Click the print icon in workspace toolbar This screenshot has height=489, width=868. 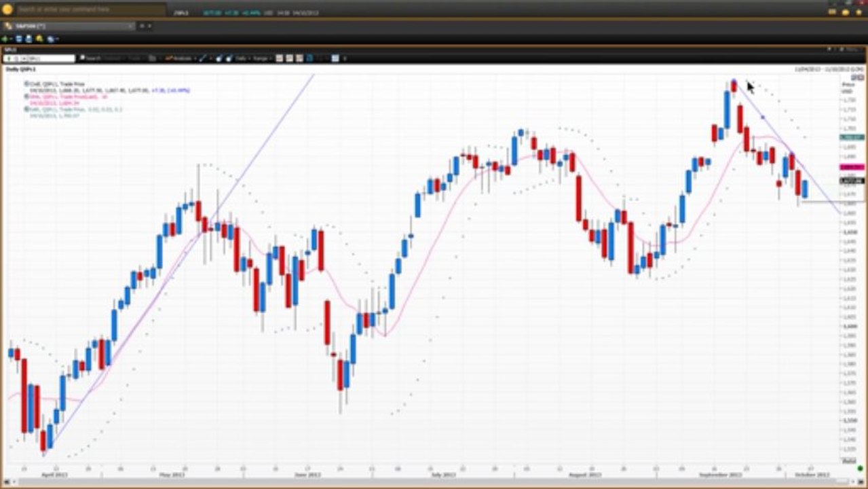29,39
